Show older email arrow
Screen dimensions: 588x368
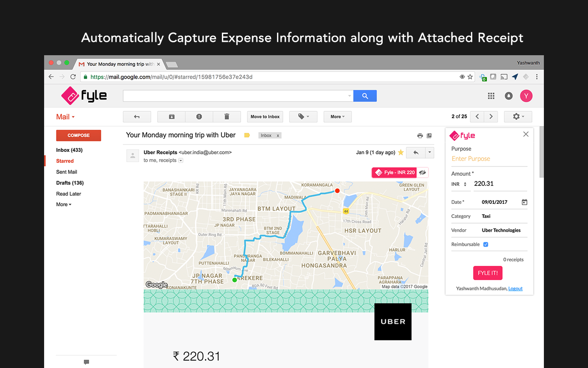pos(491,117)
